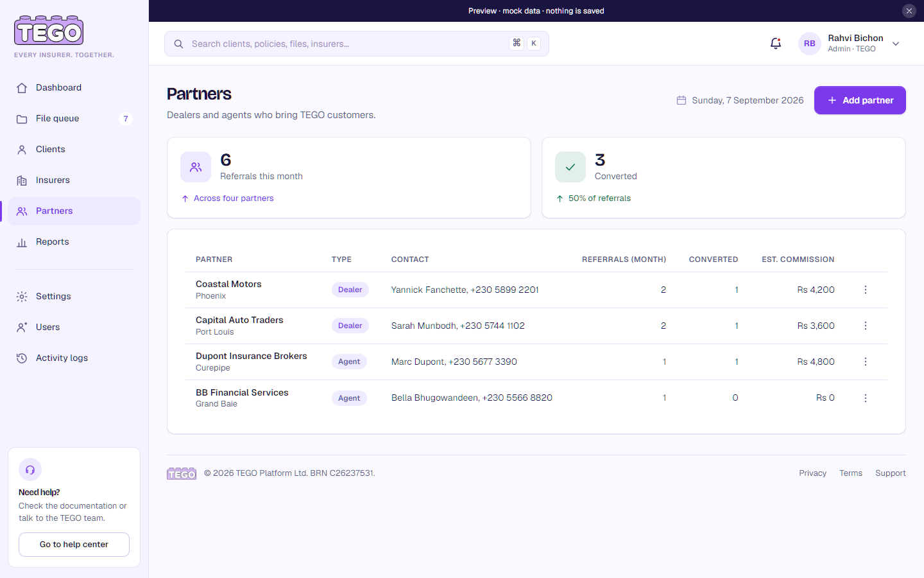This screenshot has width=924, height=578.
Task: Click the Add partner button
Action: coord(860,100)
